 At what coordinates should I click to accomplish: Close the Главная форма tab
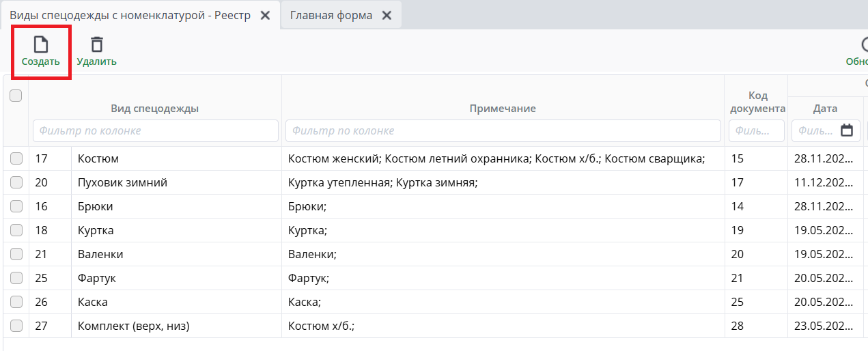(x=387, y=15)
